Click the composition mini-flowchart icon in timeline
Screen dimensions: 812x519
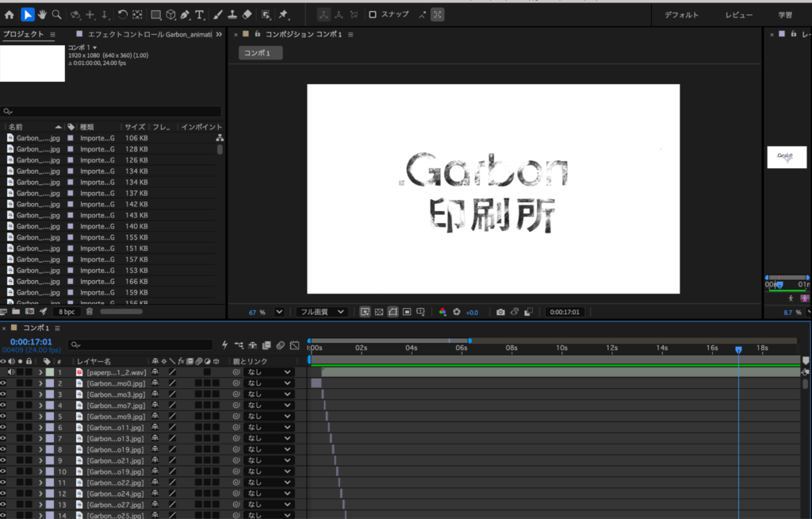click(x=239, y=344)
